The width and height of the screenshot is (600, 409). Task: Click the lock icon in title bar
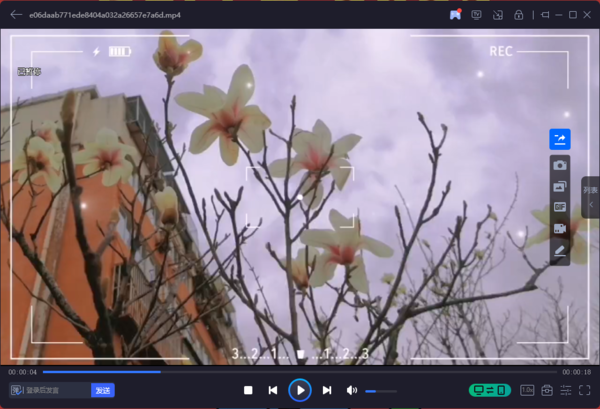click(x=518, y=15)
